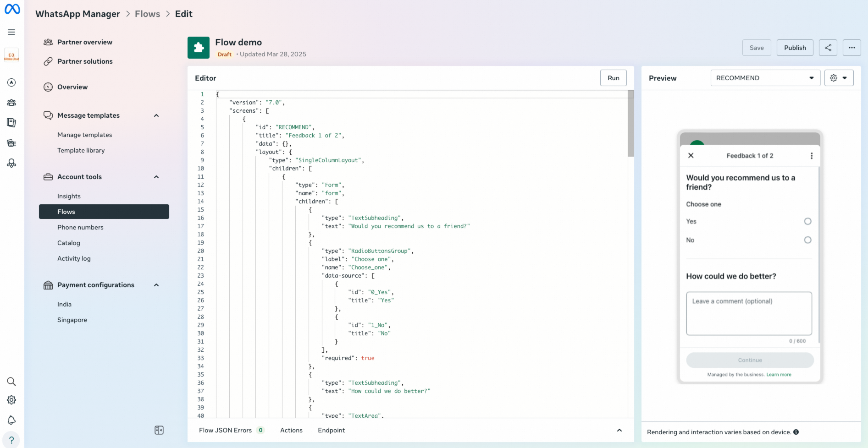This screenshot has height=448, width=868.
Task: Click the Meta logo icon
Action: [x=12, y=9]
